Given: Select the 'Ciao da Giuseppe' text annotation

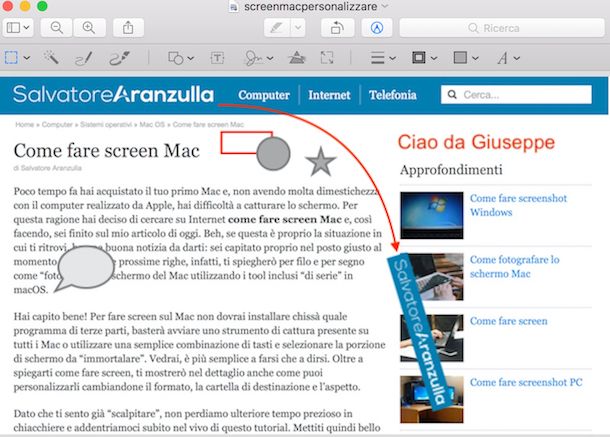Looking at the screenshot, I should [x=476, y=142].
